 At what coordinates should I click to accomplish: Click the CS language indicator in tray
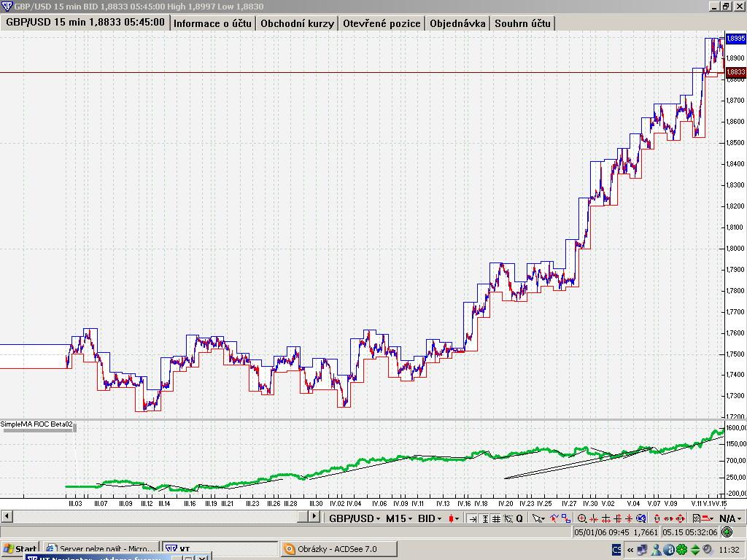(616, 550)
